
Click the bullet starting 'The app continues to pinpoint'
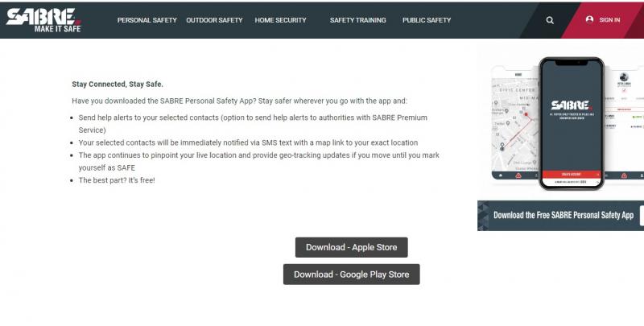259,161
